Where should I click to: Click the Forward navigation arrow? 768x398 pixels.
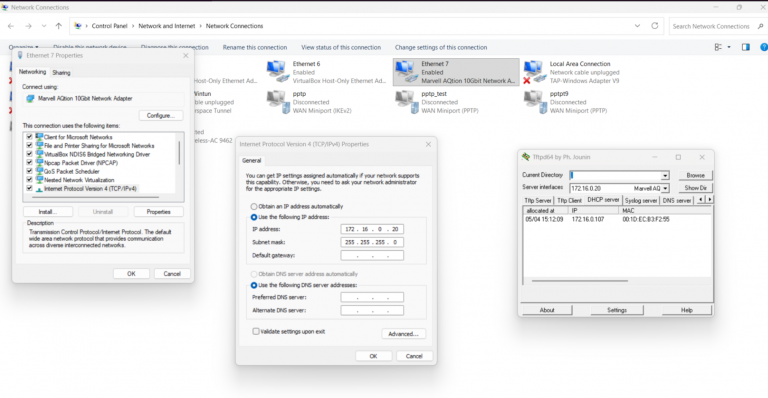[28, 26]
